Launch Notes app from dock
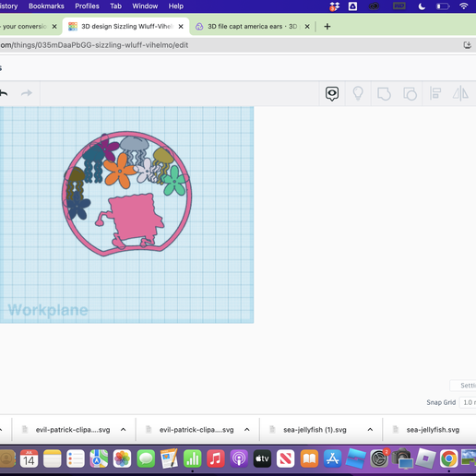The width and height of the screenshot is (476, 476). pos(53,458)
